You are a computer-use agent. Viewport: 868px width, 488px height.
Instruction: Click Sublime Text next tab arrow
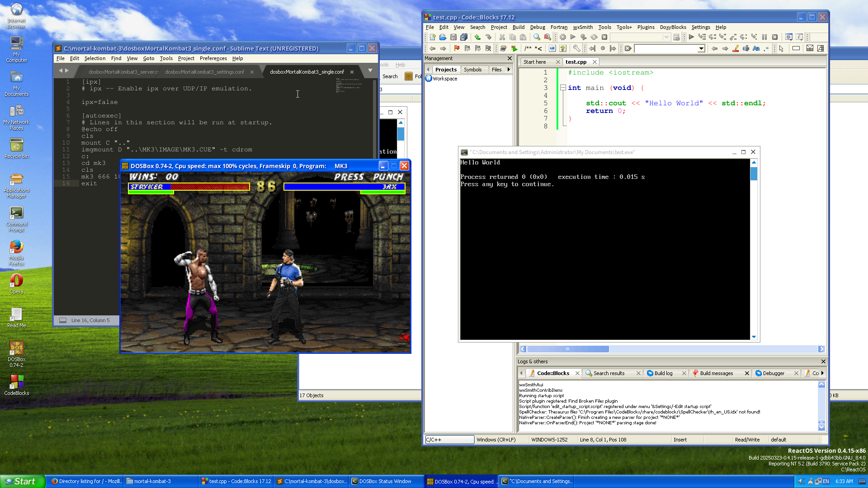(x=67, y=70)
